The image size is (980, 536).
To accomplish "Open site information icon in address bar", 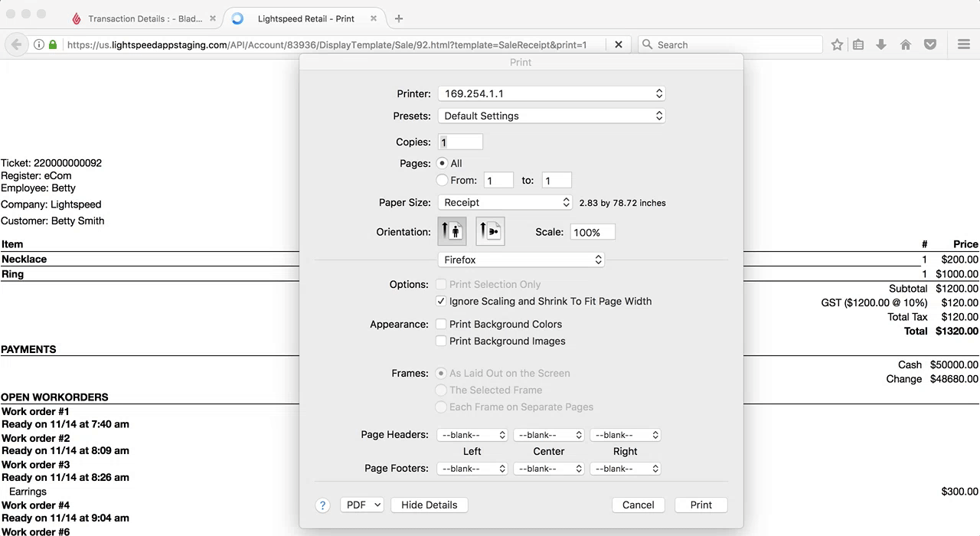I will tap(39, 44).
